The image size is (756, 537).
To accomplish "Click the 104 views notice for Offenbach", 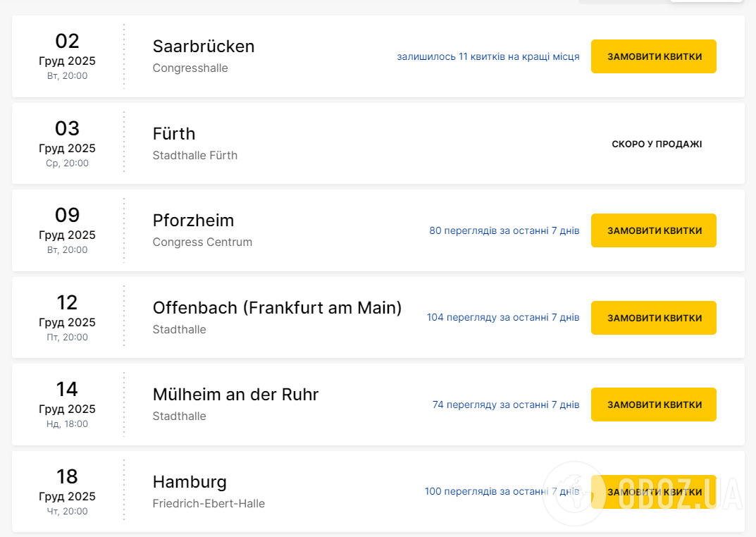I will 502,318.
